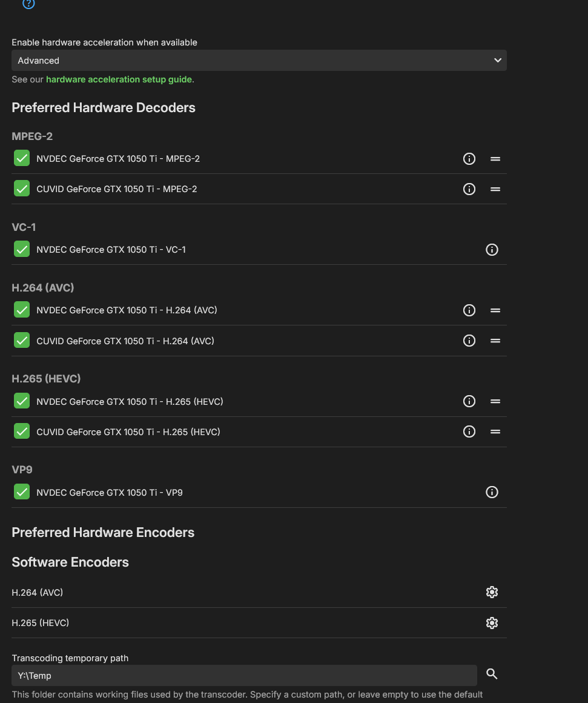Select the H.264 (AVC) software encoder row
This screenshot has width=588, height=703.
pyautogui.click(x=242, y=593)
